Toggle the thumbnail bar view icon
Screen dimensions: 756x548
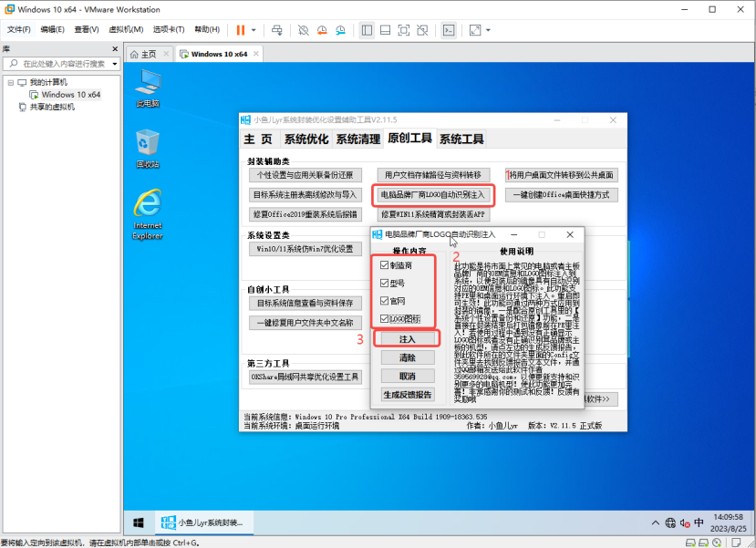pyautogui.click(x=385, y=30)
